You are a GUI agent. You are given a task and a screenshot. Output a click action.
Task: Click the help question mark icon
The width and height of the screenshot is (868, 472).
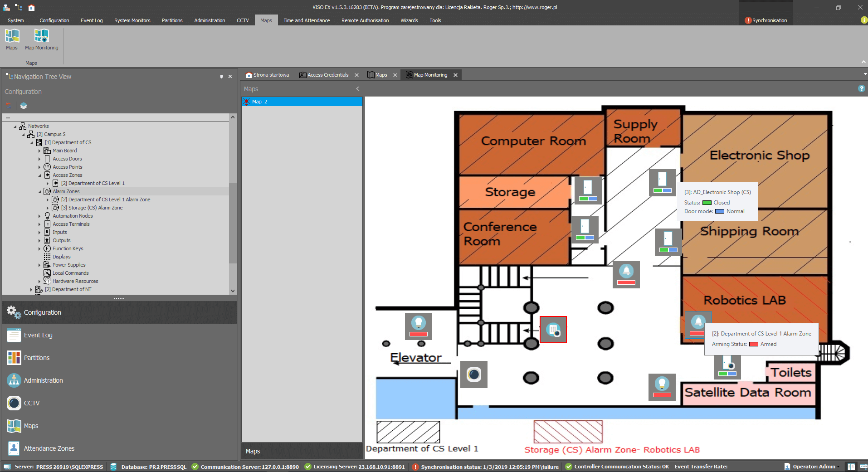pyautogui.click(x=861, y=89)
